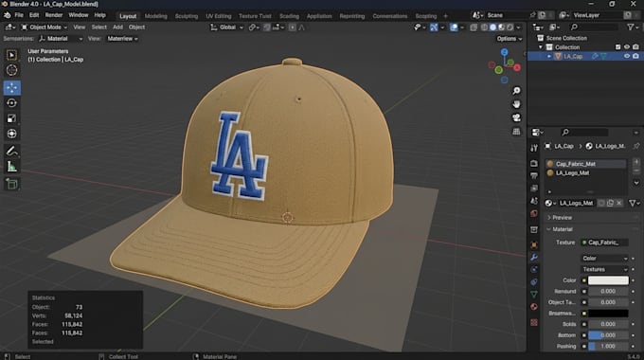
Task: Switch to material preview shading
Action: coord(501,27)
